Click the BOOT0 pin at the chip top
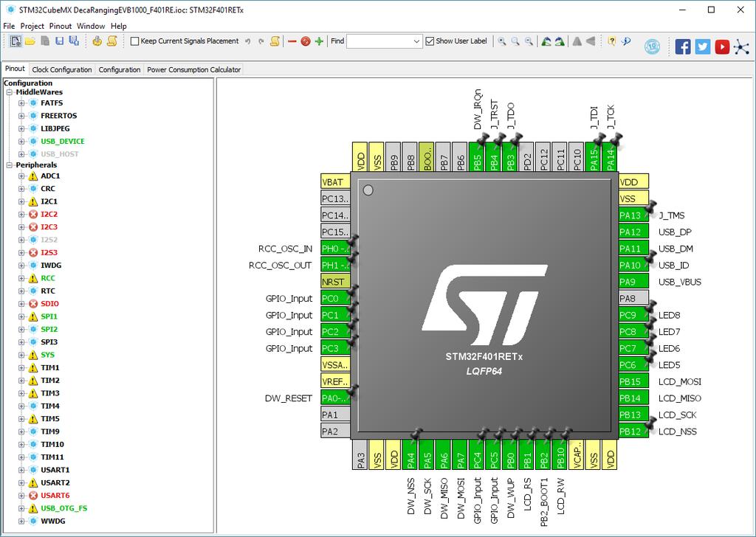The height and width of the screenshot is (537, 756). pyautogui.click(x=427, y=156)
